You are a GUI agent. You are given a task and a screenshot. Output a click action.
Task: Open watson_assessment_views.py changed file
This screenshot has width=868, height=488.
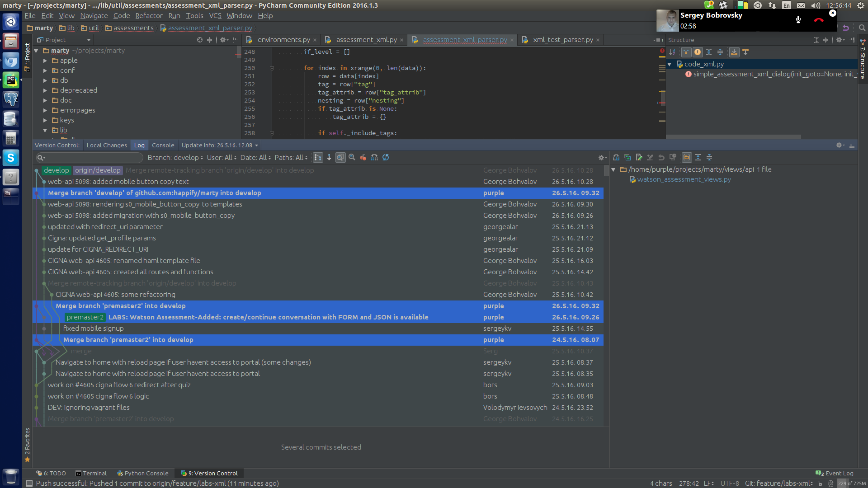tap(684, 179)
